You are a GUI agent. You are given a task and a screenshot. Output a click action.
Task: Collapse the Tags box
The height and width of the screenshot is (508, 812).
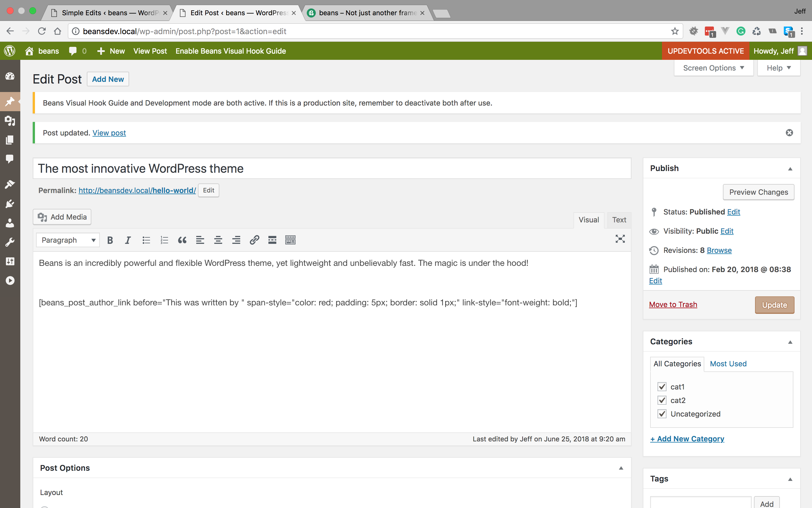coord(790,479)
